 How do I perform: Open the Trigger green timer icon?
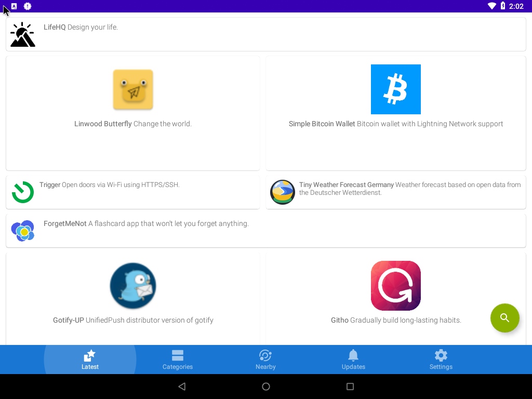23,192
